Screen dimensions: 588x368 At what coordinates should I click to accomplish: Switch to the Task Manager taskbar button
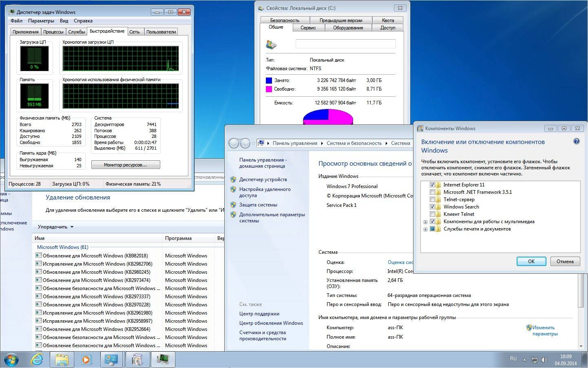click(x=163, y=359)
